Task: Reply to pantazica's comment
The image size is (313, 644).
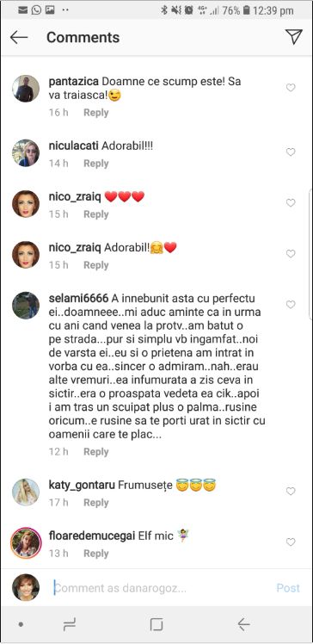Action: pyautogui.click(x=96, y=113)
